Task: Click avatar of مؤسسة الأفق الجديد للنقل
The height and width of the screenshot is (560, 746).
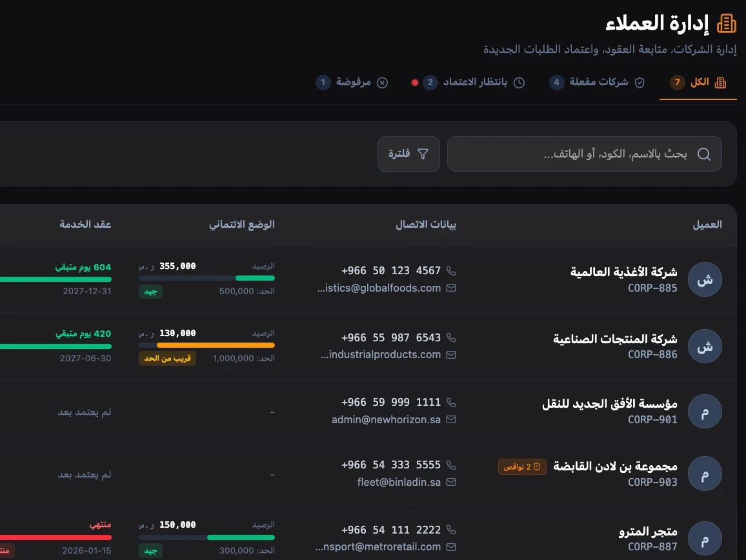Action: pos(705,412)
